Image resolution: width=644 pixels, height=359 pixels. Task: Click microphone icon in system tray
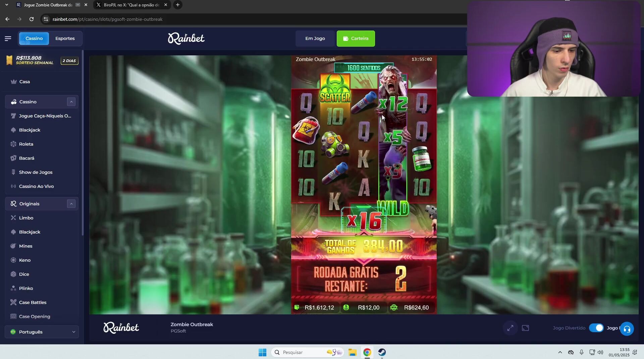tap(582, 352)
